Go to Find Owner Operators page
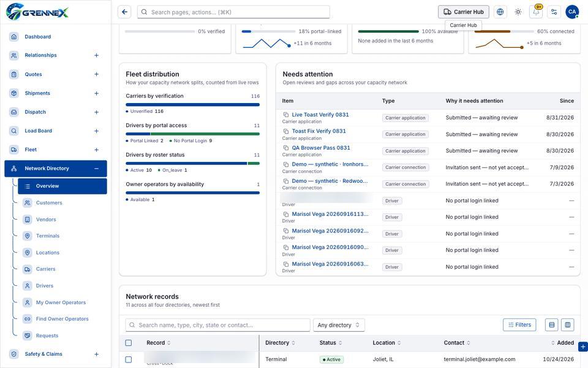 62,319
